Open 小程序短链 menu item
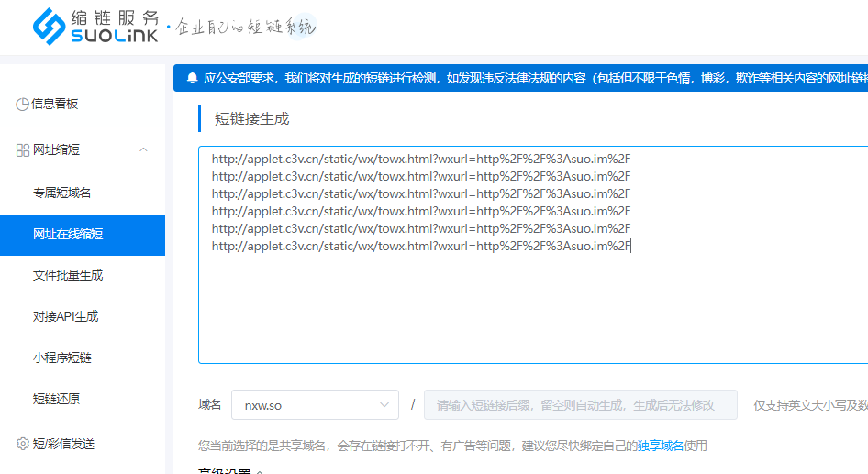This screenshot has width=868, height=474. tap(61, 358)
